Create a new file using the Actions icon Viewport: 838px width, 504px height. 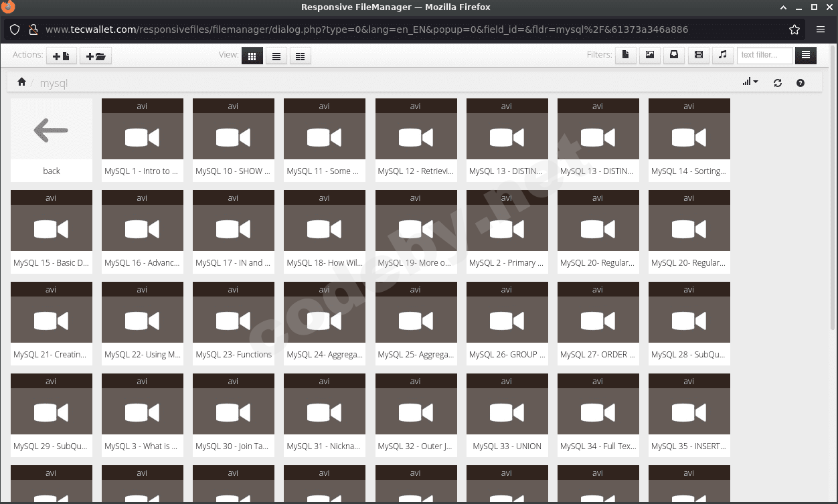(x=61, y=56)
